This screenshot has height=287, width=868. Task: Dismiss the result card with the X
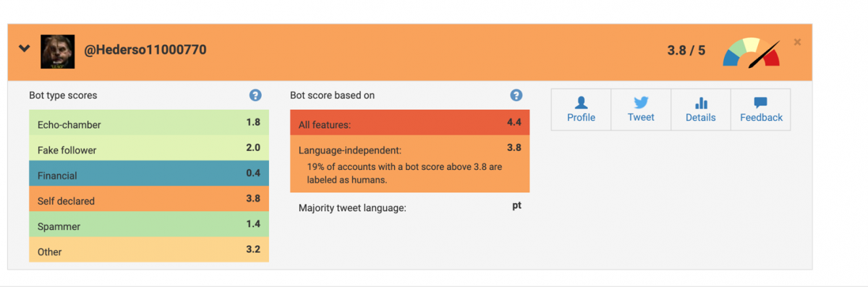797,42
